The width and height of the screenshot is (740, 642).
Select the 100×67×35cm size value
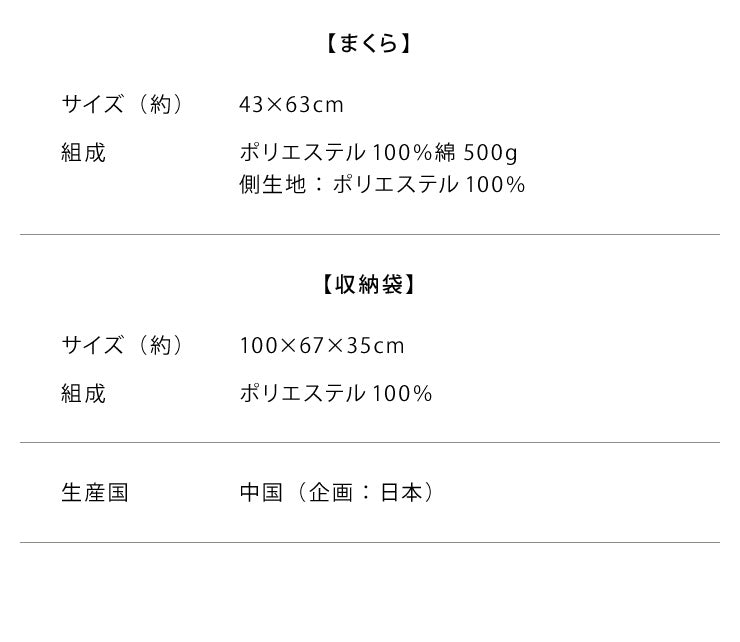click(x=322, y=346)
